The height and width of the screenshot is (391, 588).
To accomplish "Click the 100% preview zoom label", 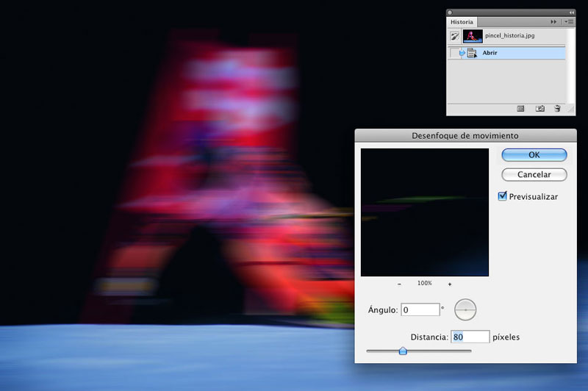I will pos(425,283).
